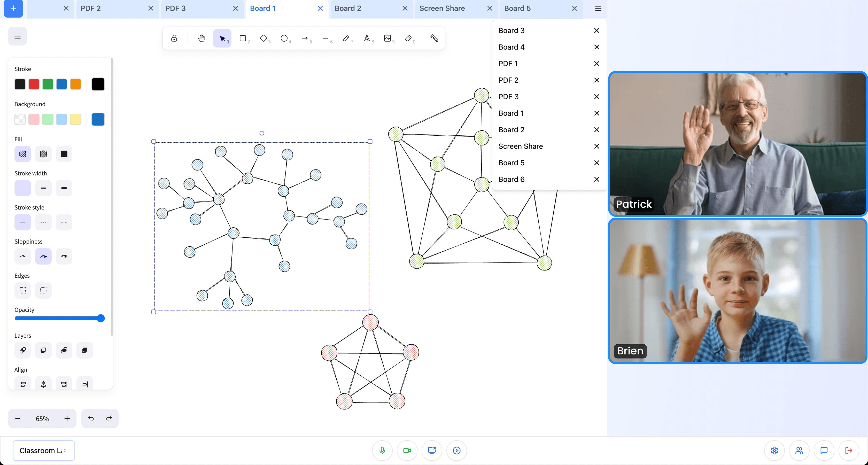Image resolution: width=868 pixels, height=465 pixels.
Task: Select the Rectangle shape tool
Action: pos(243,38)
